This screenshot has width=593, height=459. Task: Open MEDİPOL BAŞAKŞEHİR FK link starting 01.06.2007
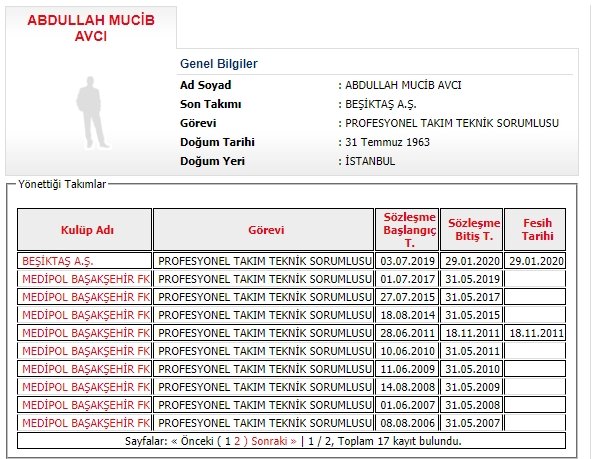click(86, 405)
